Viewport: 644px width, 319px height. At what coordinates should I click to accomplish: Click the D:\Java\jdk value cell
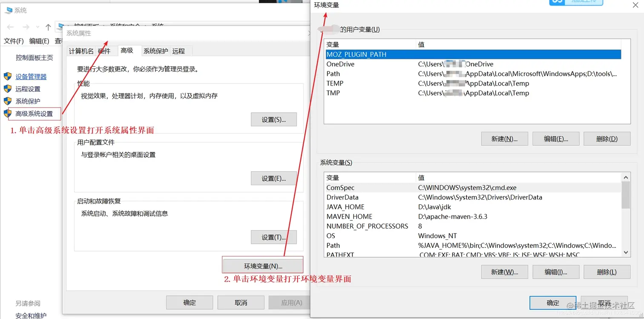point(434,207)
